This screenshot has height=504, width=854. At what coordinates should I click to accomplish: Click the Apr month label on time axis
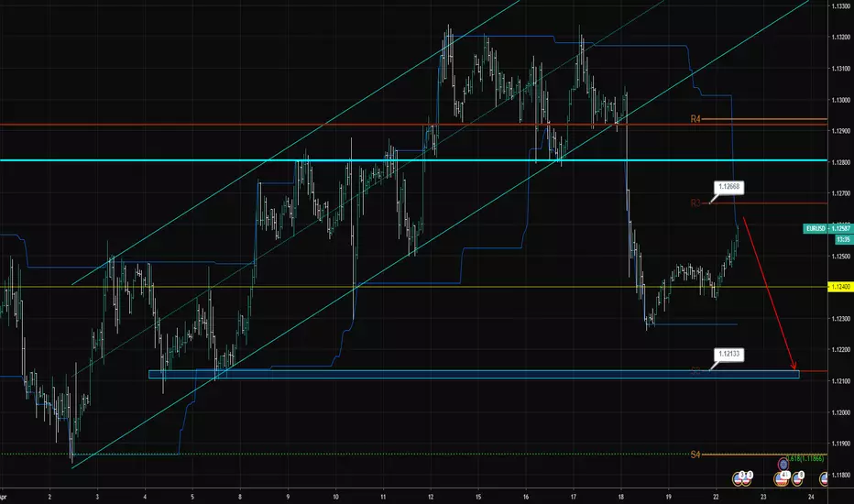[x=4, y=497]
